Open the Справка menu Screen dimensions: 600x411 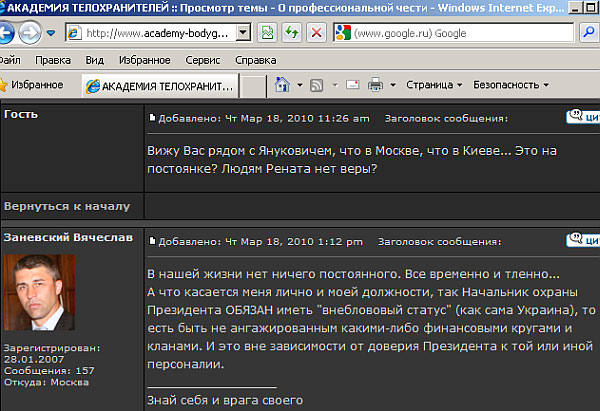255,60
